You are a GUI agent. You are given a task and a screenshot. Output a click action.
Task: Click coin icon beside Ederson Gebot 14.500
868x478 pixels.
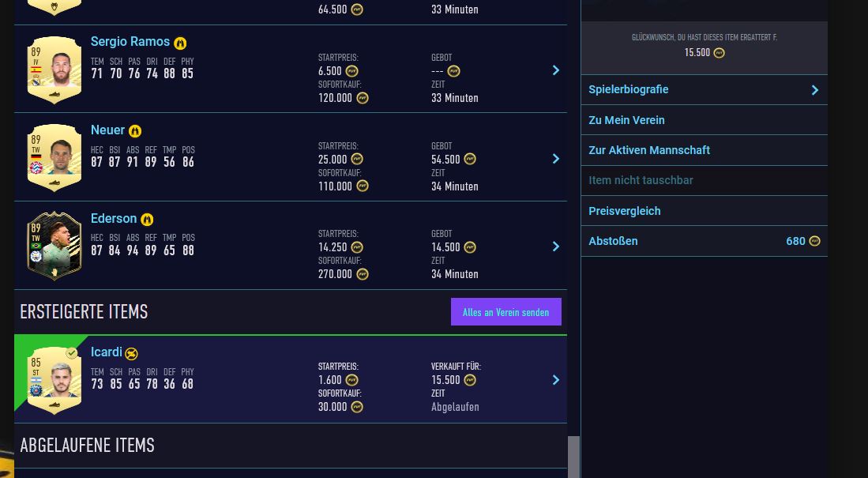(x=469, y=247)
